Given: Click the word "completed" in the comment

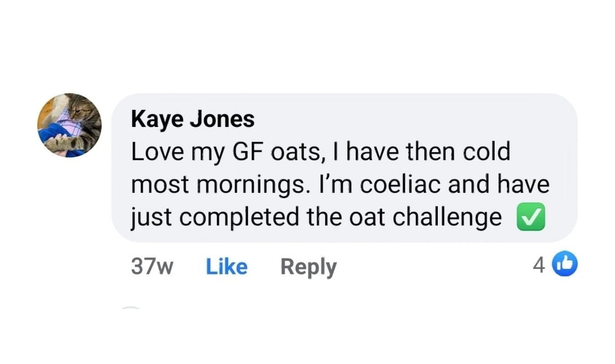Looking at the screenshot, I should [240, 217].
